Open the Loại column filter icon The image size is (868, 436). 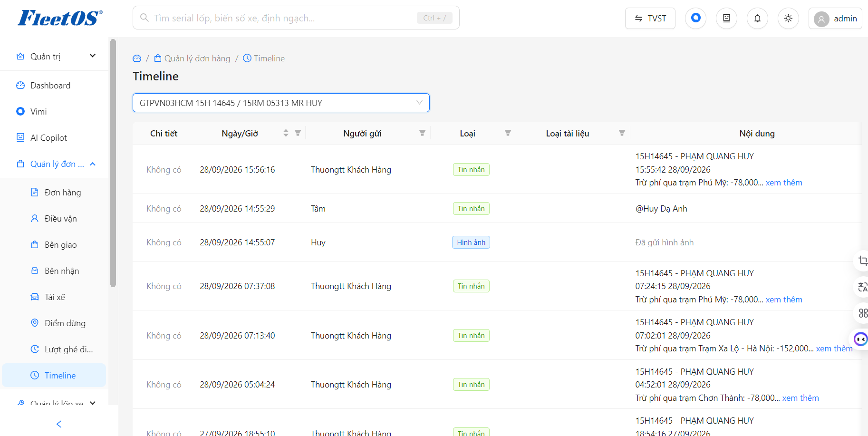pyautogui.click(x=508, y=133)
